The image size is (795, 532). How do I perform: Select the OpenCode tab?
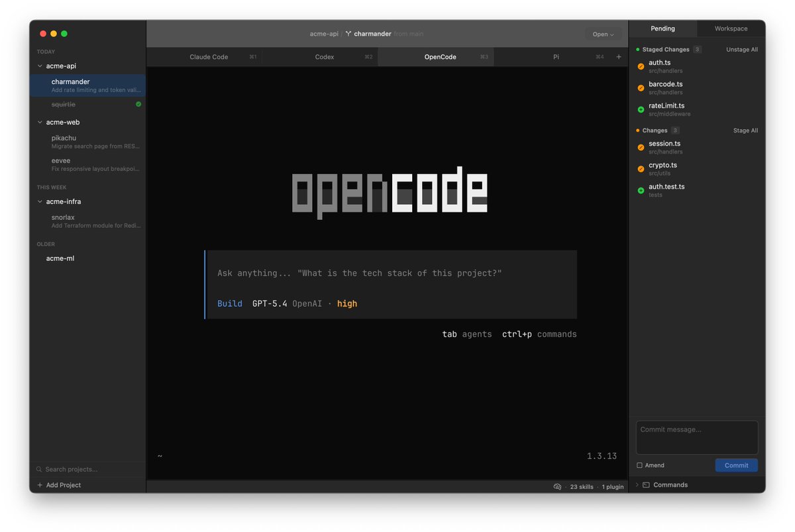[436, 57]
